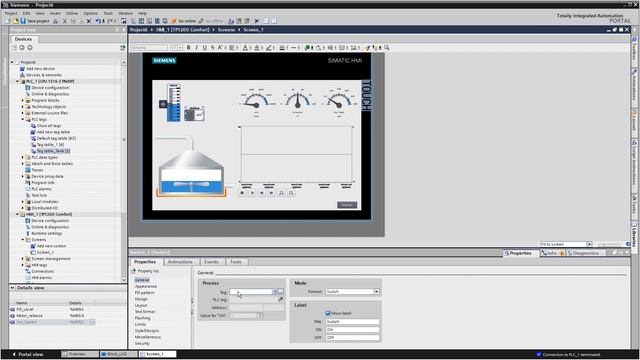The width and height of the screenshot is (640, 360).
Task: Collapse the Screens folder
Action: click(23, 240)
